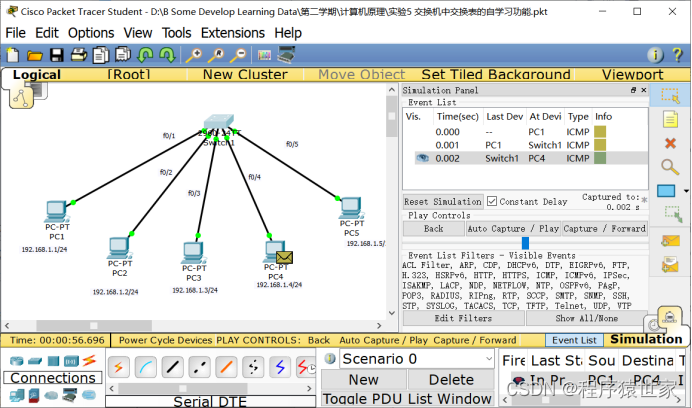This screenshot has height=408, width=692.
Task: Click the Edit Filters button
Action: click(x=463, y=318)
